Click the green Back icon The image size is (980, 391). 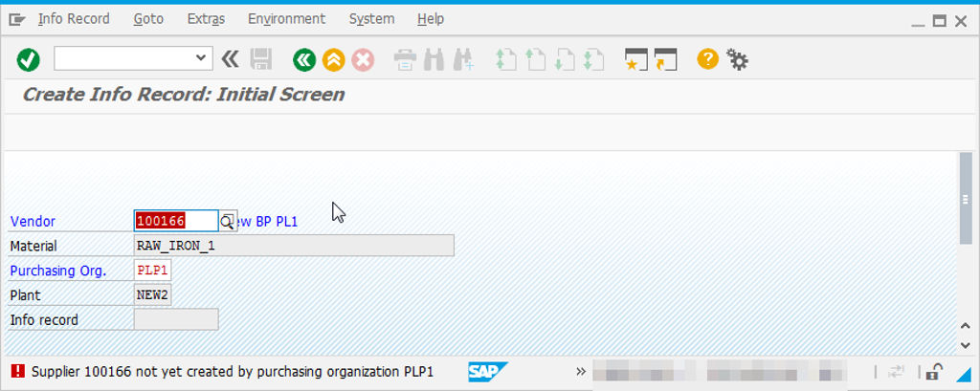click(304, 60)
